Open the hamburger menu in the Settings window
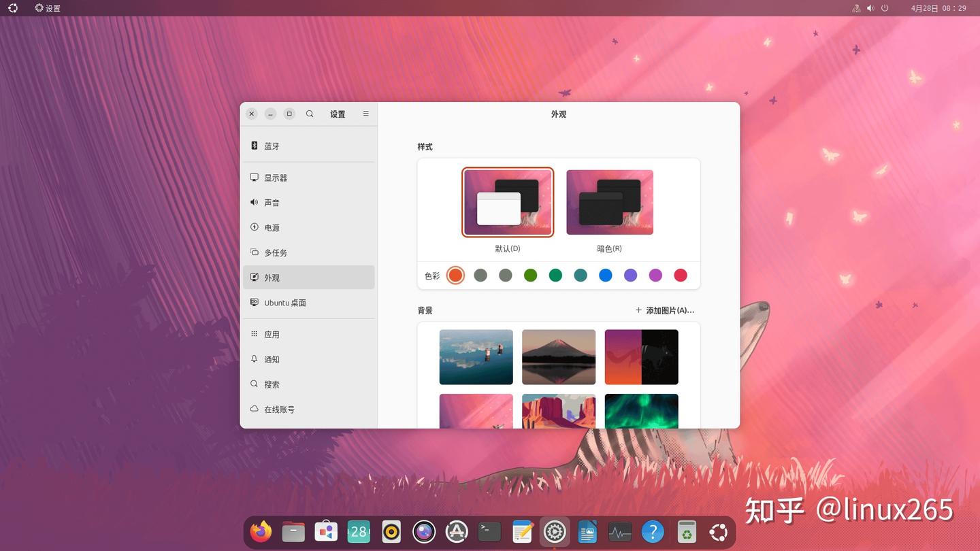The image size is (980, 551). click(365, 114)
